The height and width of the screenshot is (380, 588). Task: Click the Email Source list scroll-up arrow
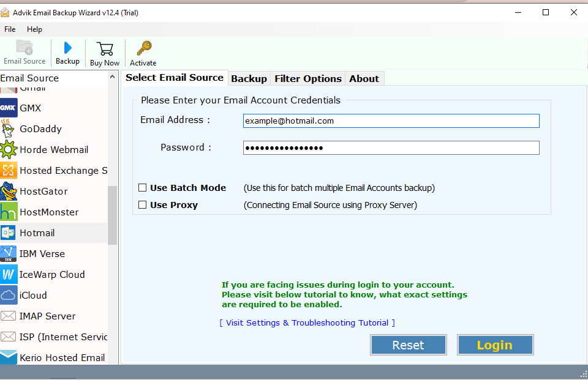112,77
